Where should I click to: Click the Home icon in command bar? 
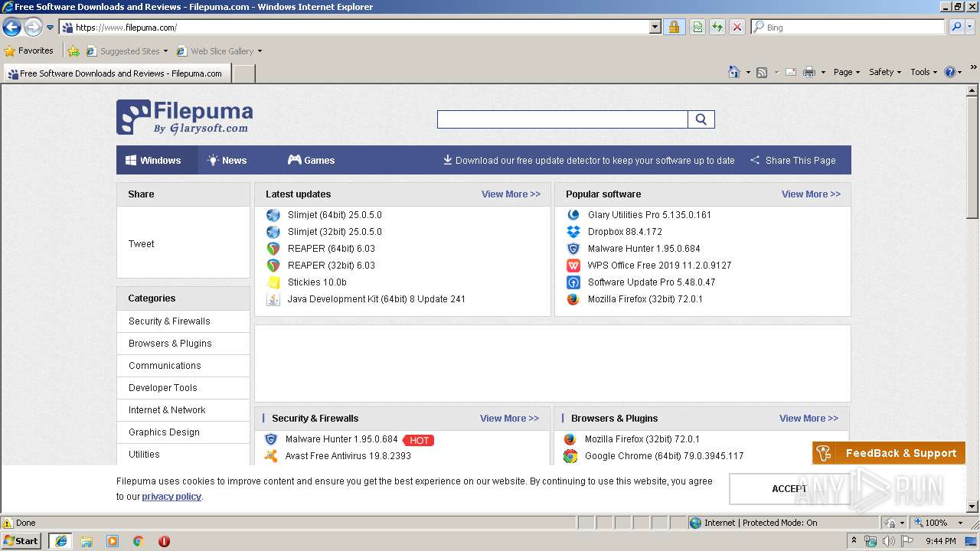(x=734, y=72)
